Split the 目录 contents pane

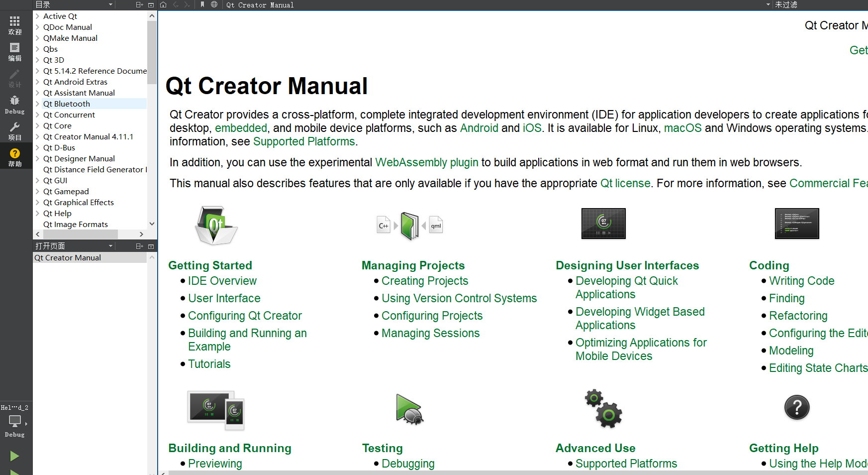pos(139,4)
